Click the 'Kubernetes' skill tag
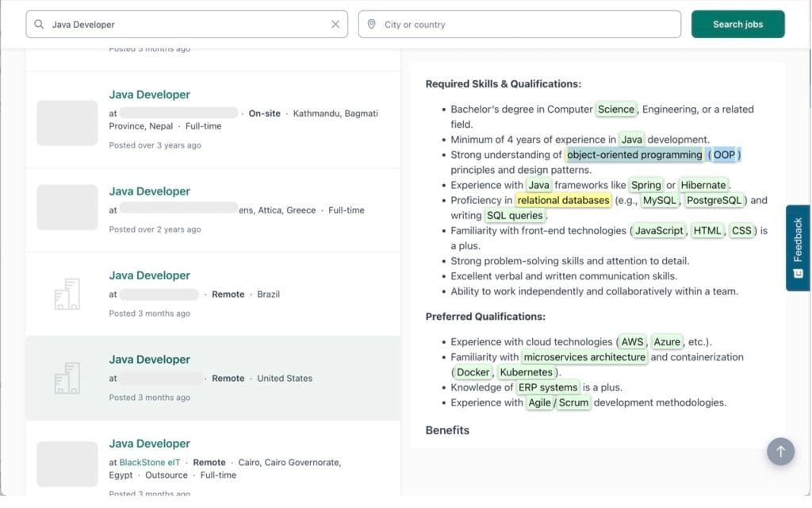 [x=527, y=372]
